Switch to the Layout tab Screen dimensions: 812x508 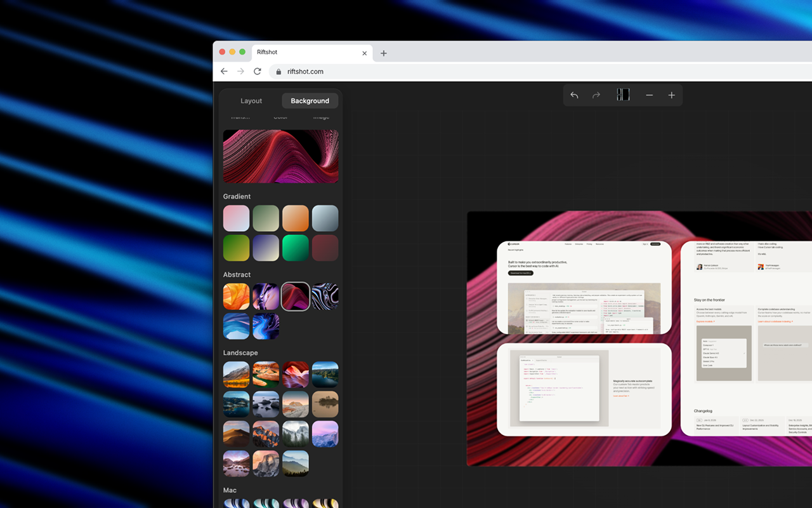[251, 101]
